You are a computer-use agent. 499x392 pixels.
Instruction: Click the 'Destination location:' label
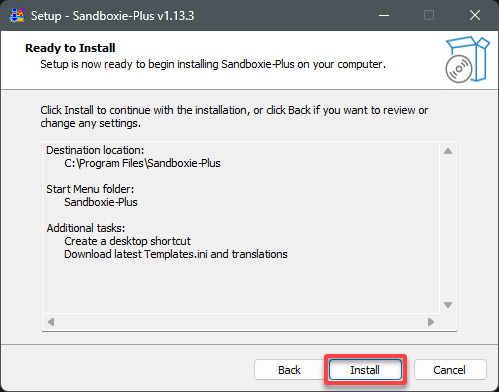95,150
